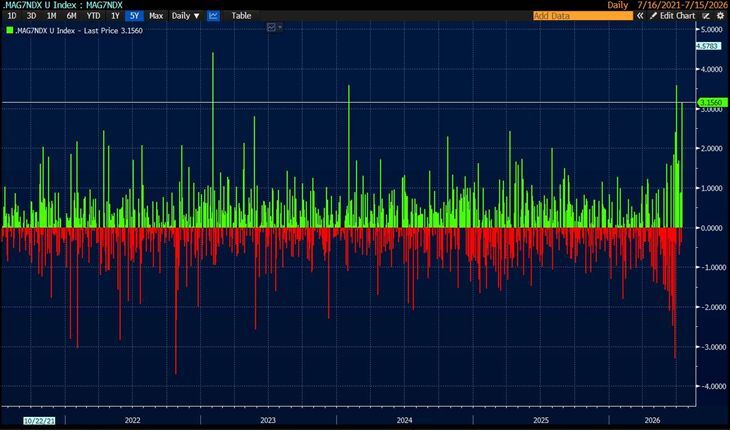
Task: Open the Daily periodicity dropdown
Action: point(186,16)
